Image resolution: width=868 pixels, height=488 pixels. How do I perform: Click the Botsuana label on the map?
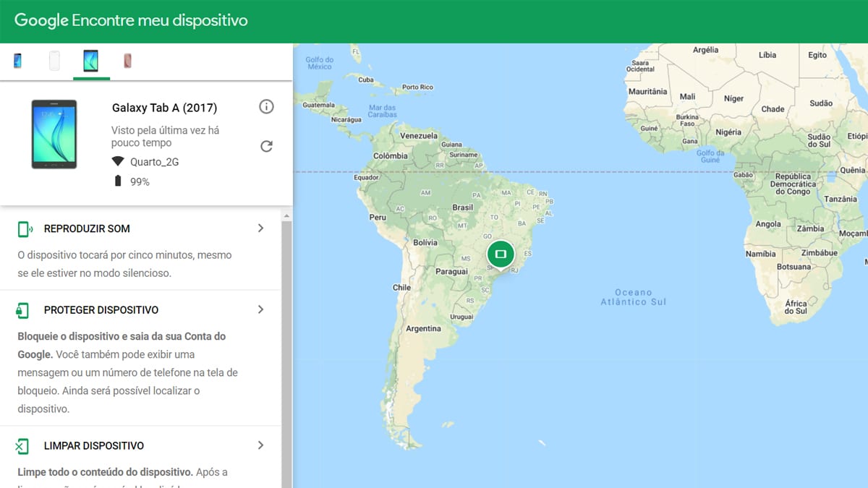click(x=793, y=267)
